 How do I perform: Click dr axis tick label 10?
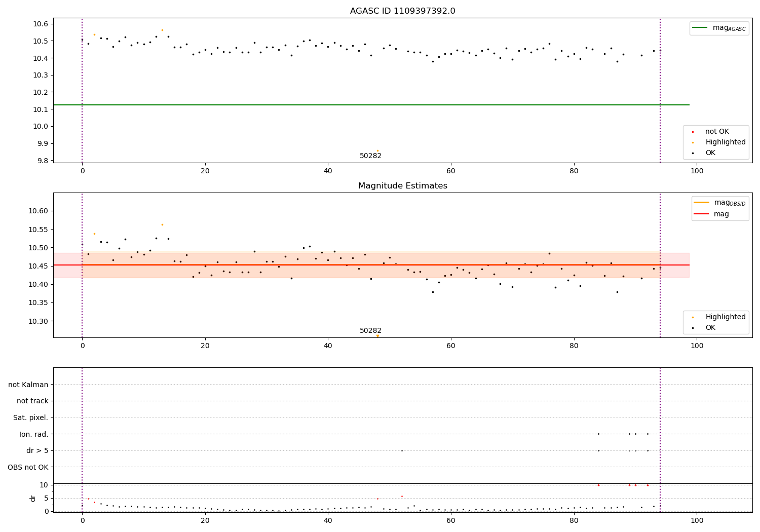(44, 485)
